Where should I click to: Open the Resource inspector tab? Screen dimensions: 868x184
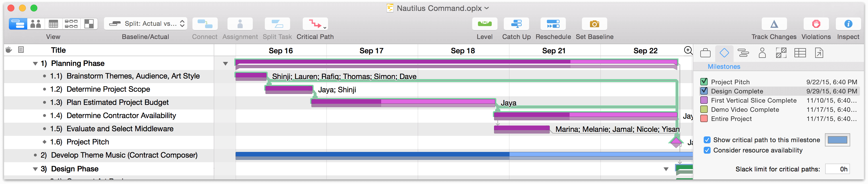(762, 53)
